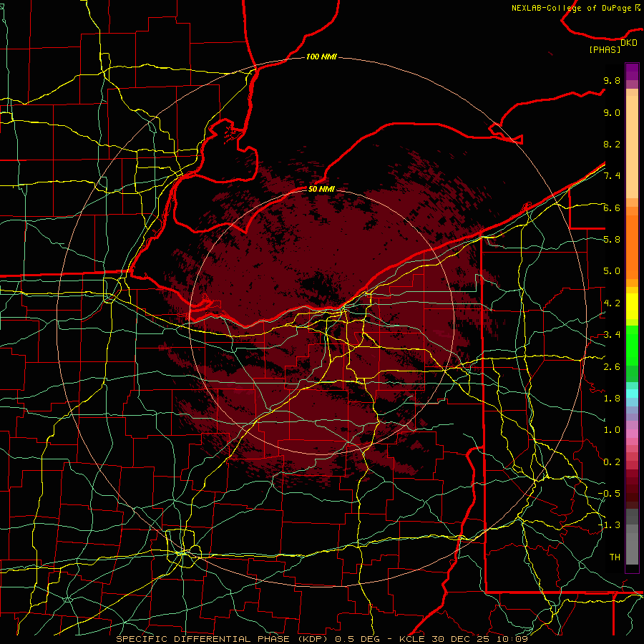Click the 2.6 value on the scale
644x644 pixels.
tap(612, 367)
